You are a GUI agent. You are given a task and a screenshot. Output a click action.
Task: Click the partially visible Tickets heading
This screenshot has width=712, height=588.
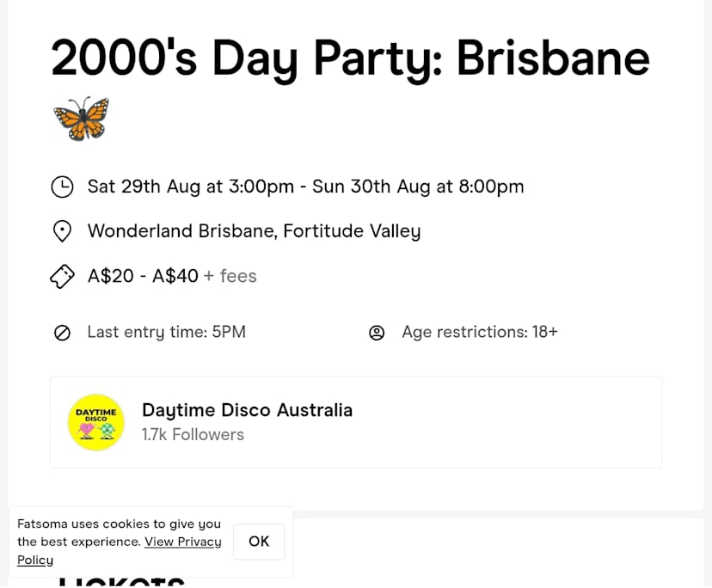[x=121, y=583]
